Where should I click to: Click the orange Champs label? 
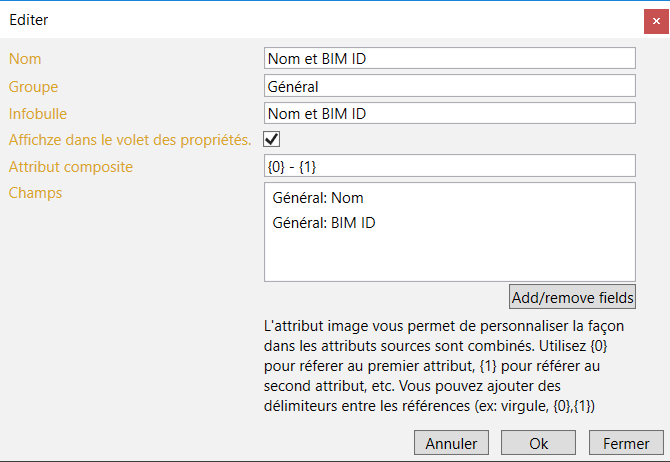point(35,193)
